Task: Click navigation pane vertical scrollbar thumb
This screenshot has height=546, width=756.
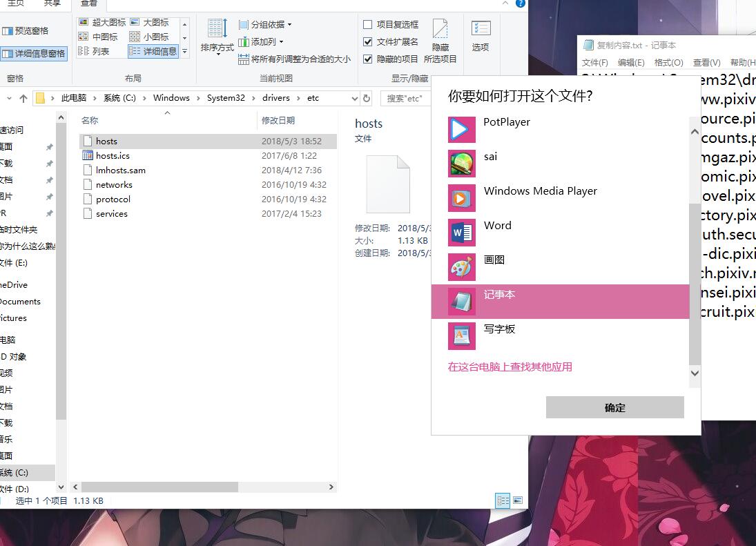Action: tap(61, 272)
